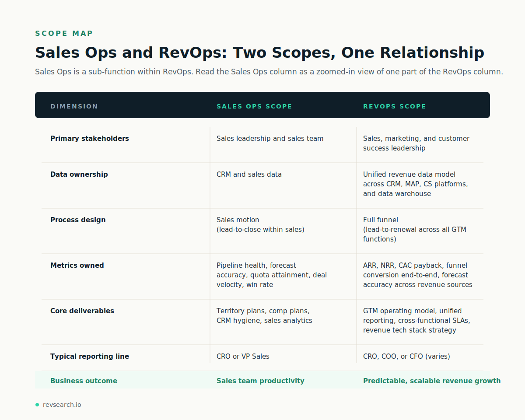Click the Sales team productivity cell

point(260,381)
